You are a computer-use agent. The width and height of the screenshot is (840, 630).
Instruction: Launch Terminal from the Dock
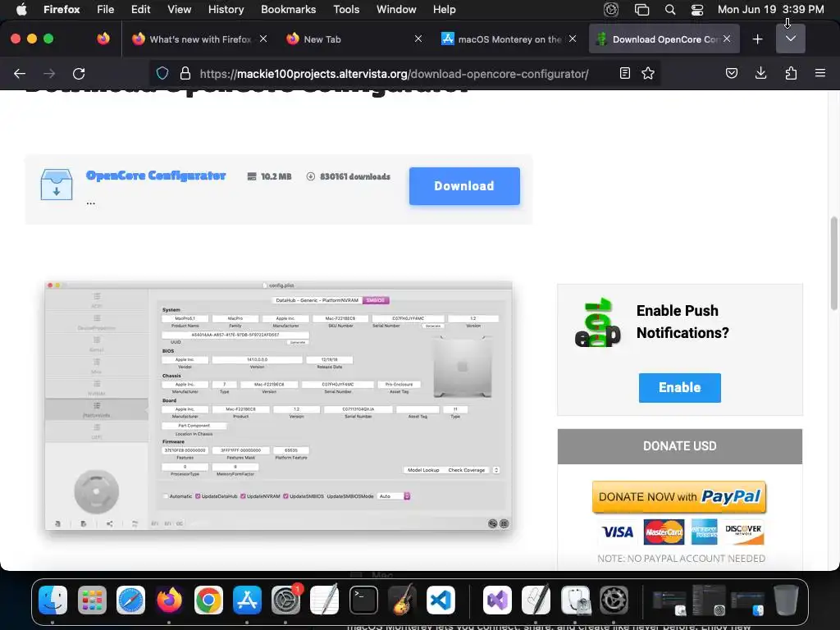coord(363,600)
